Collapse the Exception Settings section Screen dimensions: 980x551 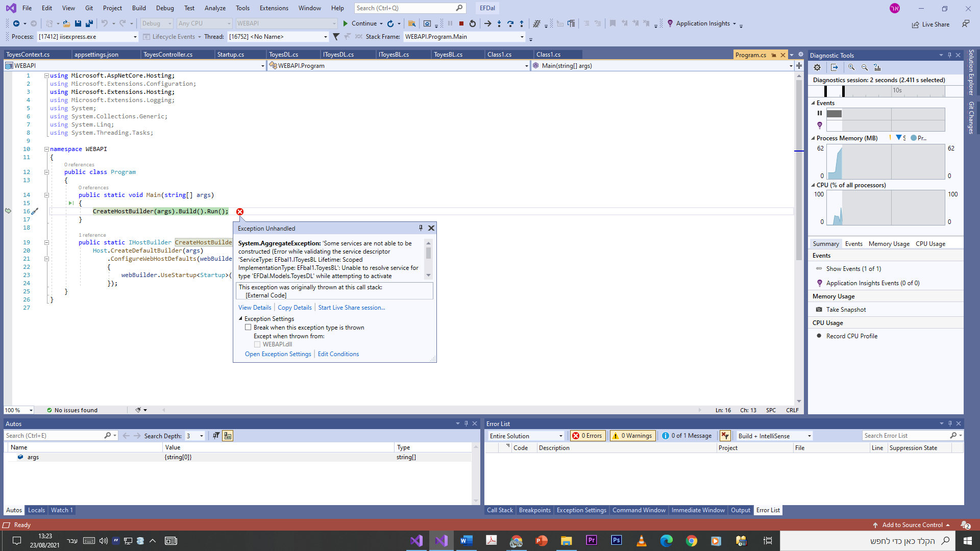tap(240, 319)
